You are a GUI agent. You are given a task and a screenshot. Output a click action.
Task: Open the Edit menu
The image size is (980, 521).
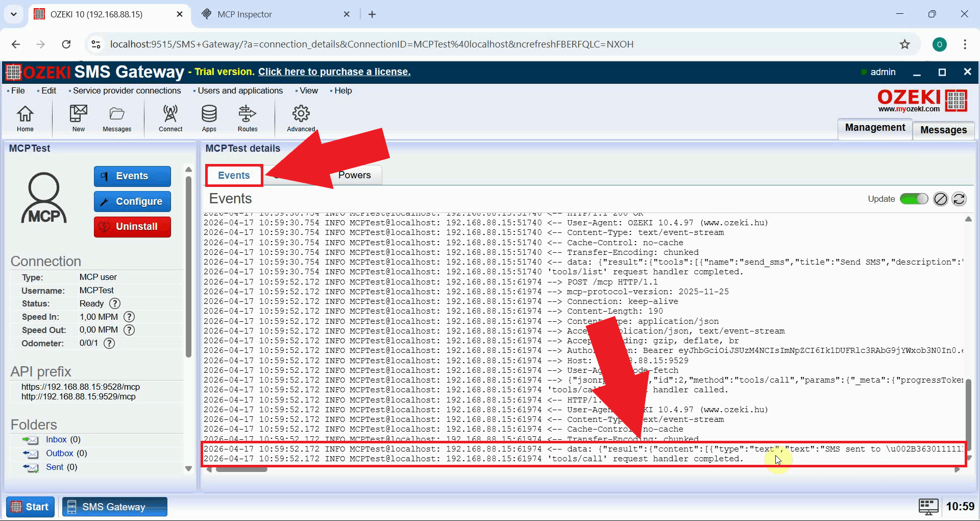coord(48,90)
